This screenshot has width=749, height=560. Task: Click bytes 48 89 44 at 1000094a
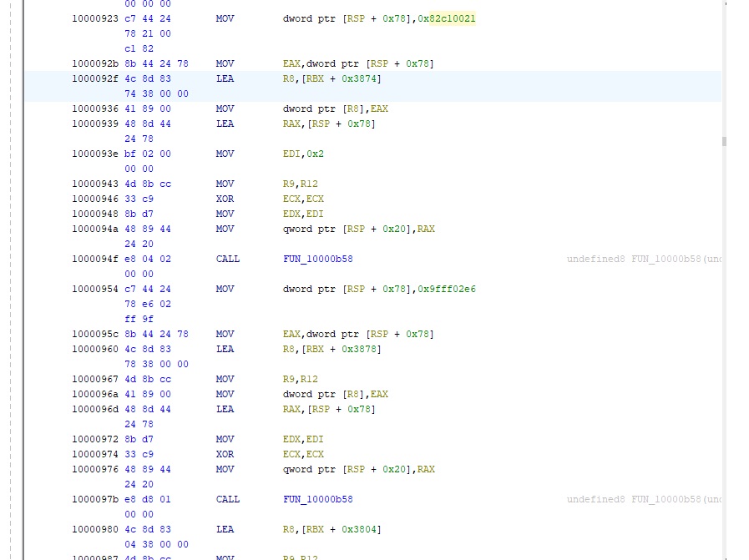pyautogui.click(x=148, y=229)
